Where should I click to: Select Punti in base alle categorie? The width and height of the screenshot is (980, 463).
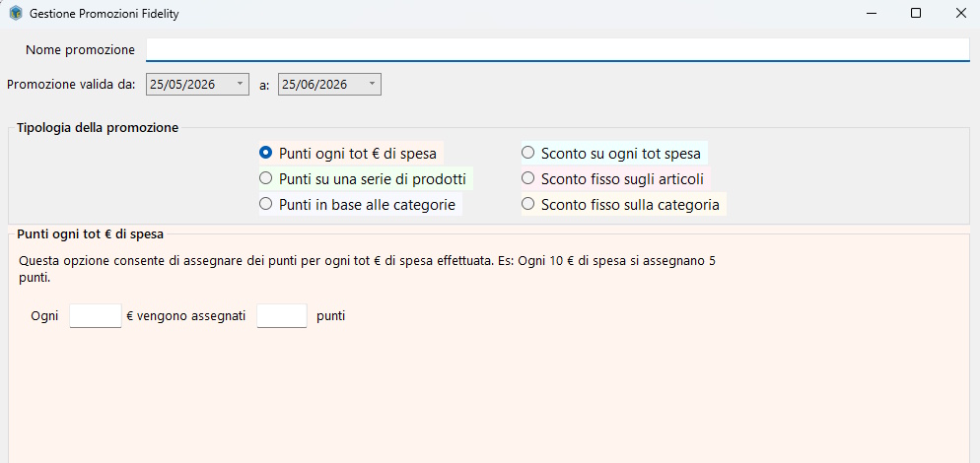360,204
